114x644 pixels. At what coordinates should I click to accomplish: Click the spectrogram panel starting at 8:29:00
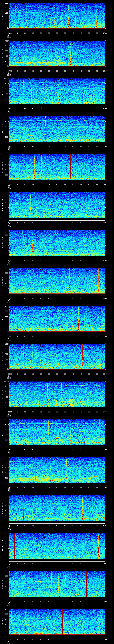[57, 508]
